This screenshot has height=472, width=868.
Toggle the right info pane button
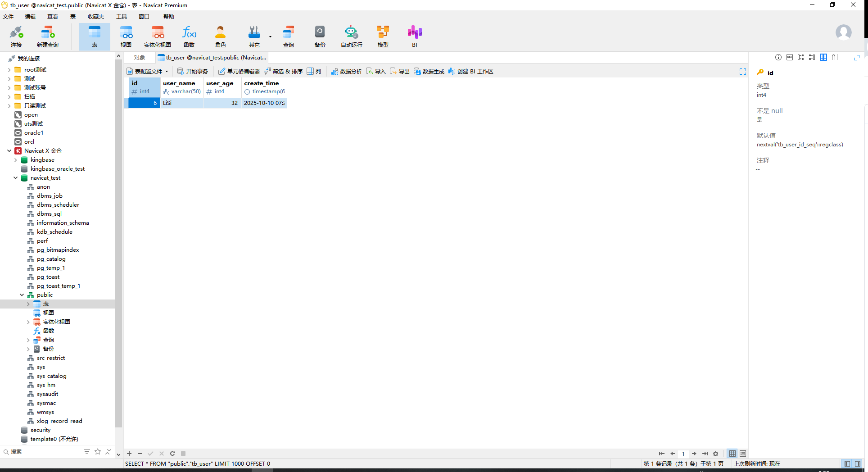(858, 463)
